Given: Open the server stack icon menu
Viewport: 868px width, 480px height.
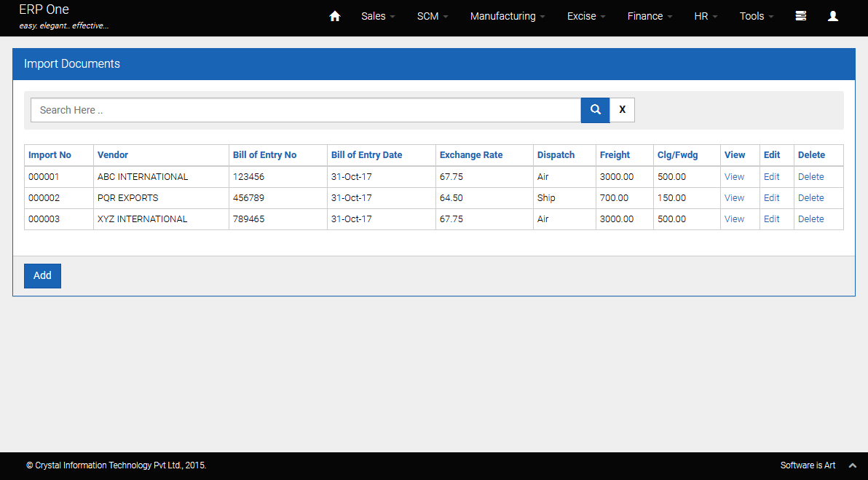Looking at the screenshot, I should pyautogui.click(x=801, y=16).
